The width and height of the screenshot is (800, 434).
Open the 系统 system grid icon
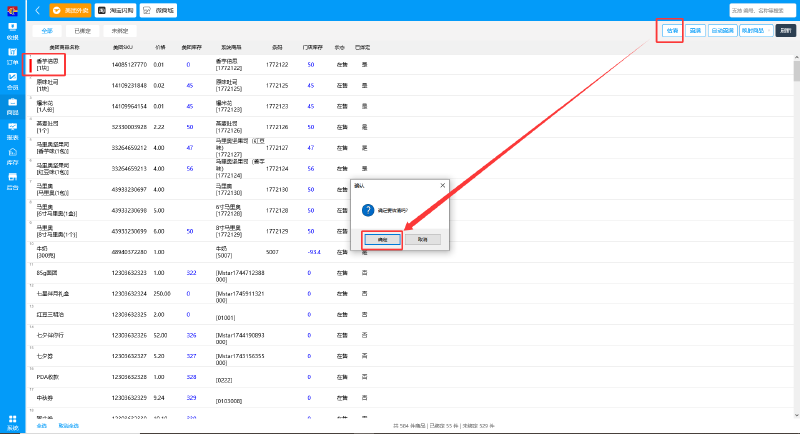(12, 422)
